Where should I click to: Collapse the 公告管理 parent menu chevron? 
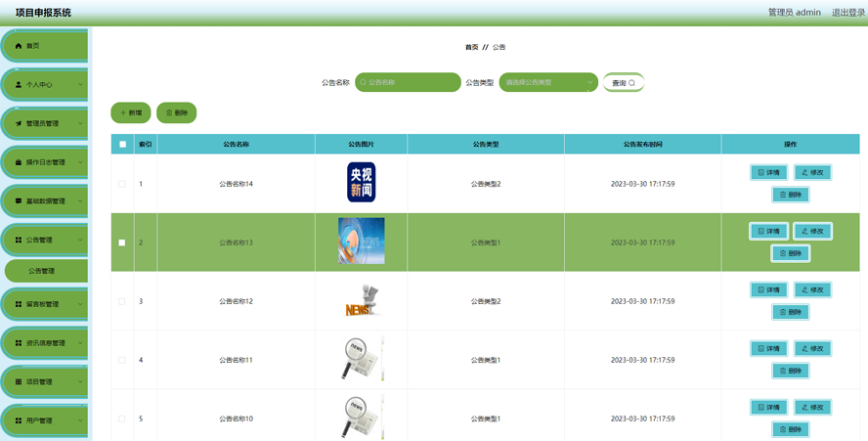80,240
